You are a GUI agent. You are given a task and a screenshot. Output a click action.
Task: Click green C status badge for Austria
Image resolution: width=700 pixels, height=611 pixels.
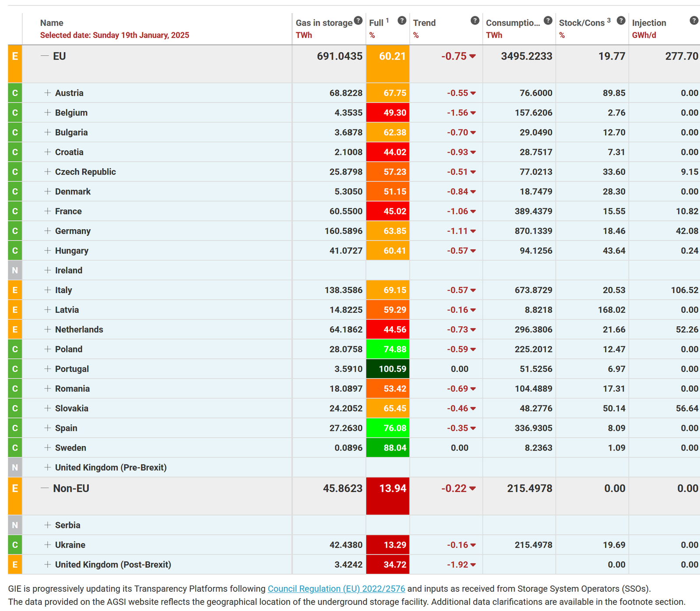(15, 93)
